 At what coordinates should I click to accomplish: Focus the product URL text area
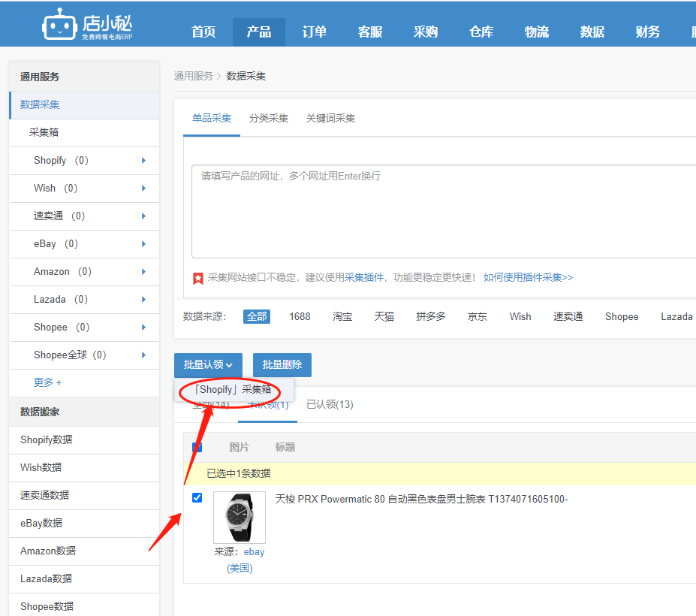pos(444,211)
